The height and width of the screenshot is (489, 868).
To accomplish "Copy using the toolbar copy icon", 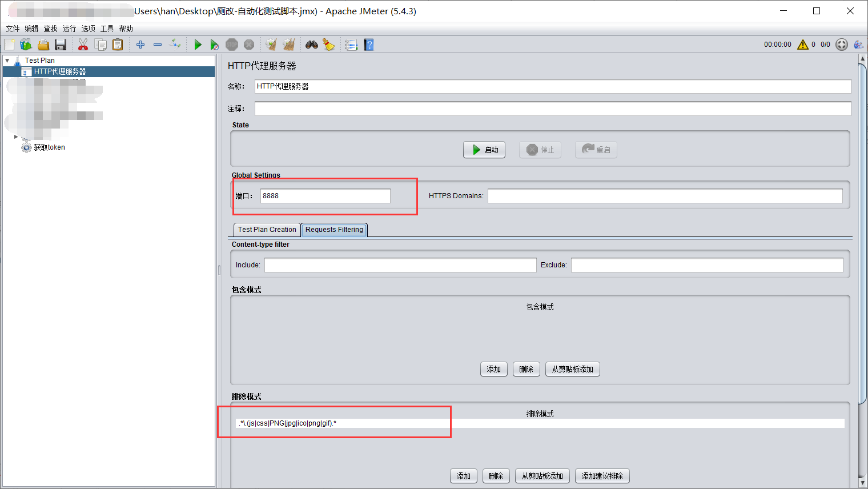I will (x=101, y=45).
